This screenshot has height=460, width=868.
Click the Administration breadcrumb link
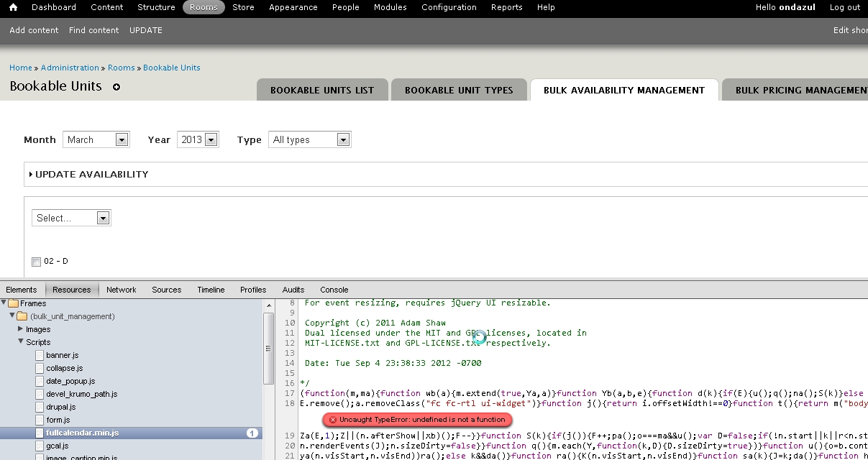pyautogui.click(x=70, y=68)
